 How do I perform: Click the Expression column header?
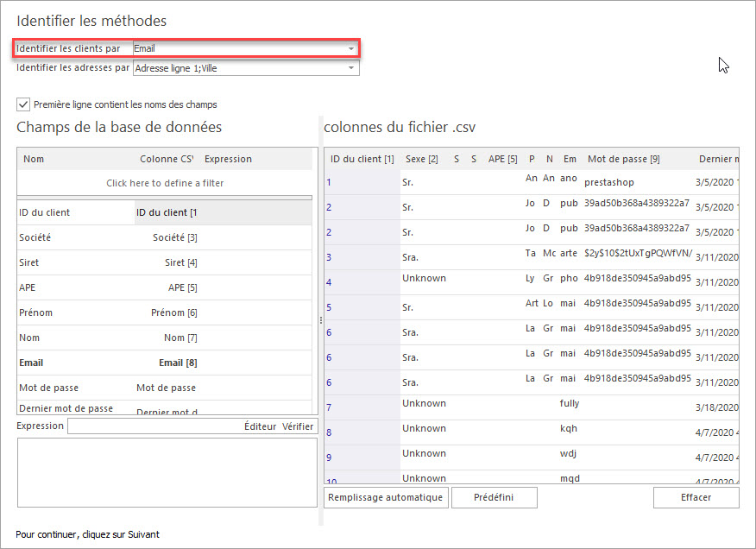(228, 159)
